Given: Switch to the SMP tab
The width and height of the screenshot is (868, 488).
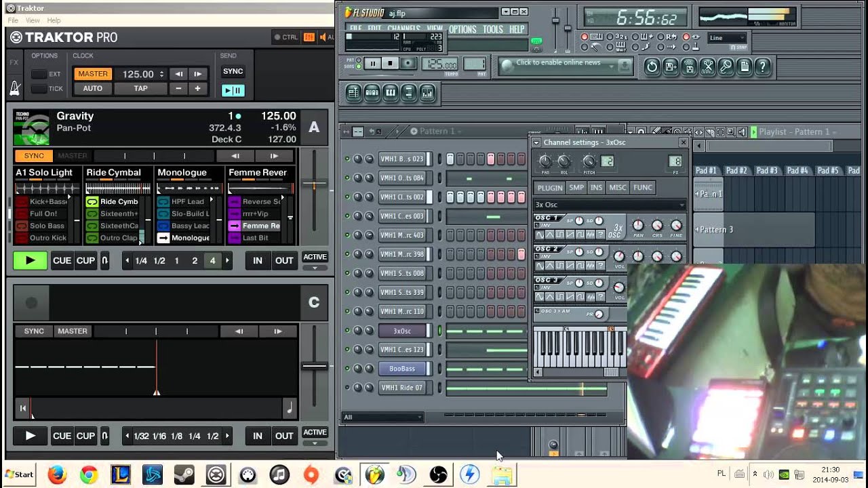Looking at the screenshot, I should (576, 188).
